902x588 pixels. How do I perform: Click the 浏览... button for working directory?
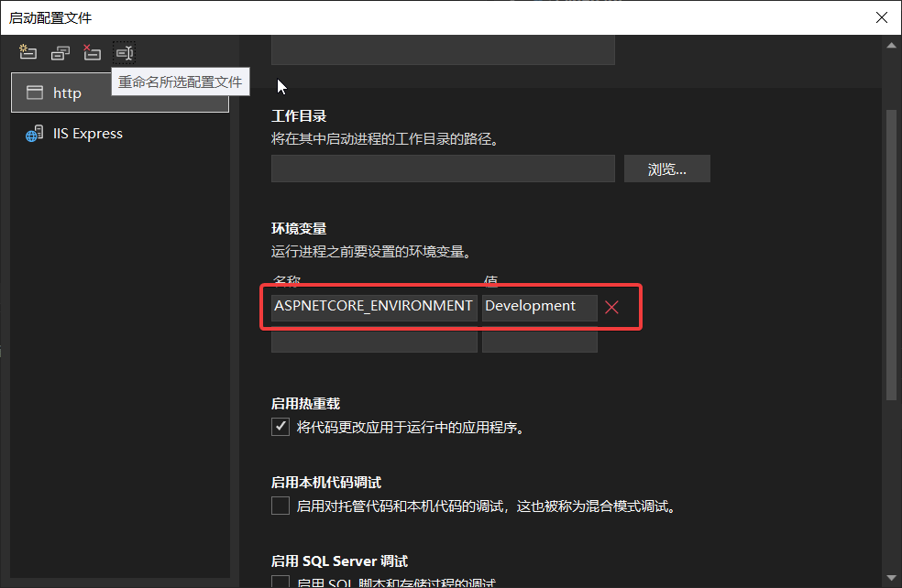tap(666, 169)
